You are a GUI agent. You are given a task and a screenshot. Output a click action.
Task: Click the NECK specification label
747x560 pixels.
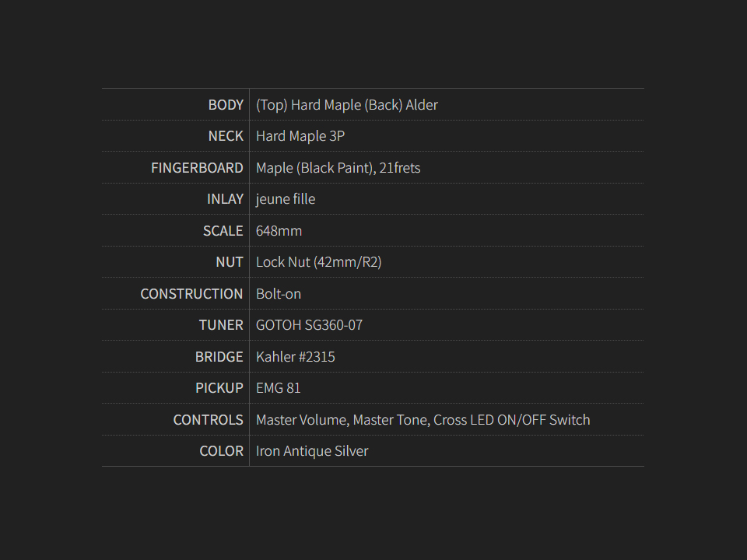(x=226, y=136)
